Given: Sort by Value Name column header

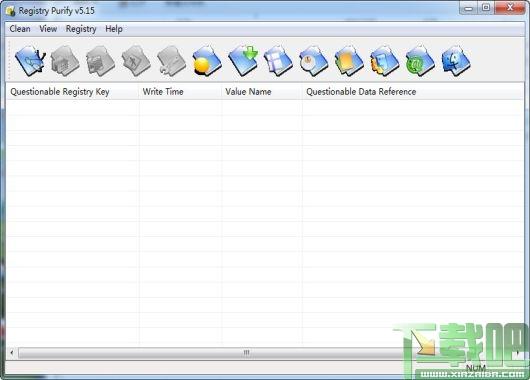Looking at the screenshot, I should tap(262, 92).
